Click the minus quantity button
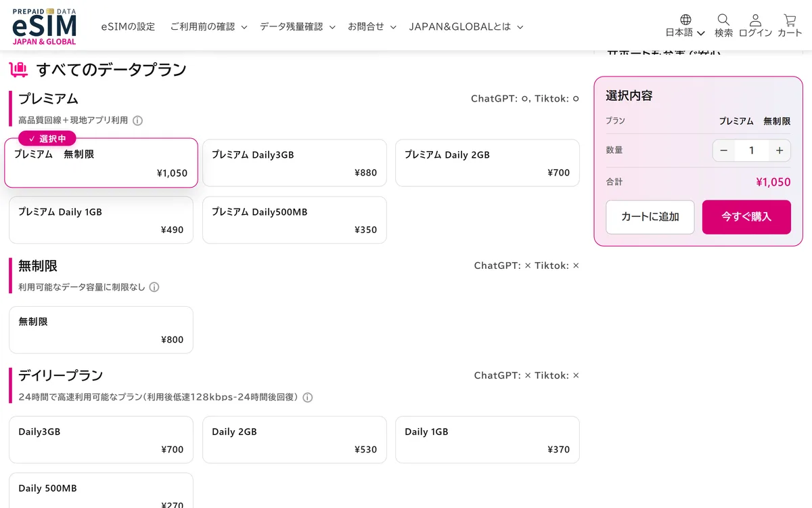The height and width of the screenshot is (508, 812). click(723, 150)
